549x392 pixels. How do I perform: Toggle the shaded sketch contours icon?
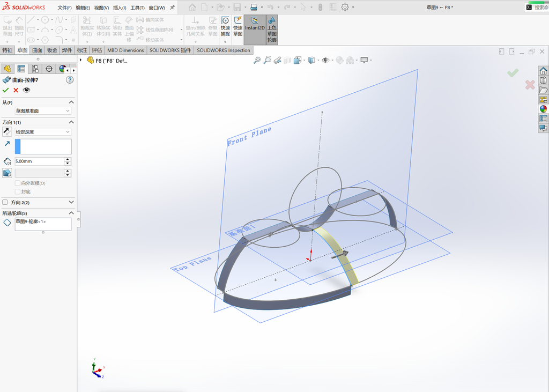pos(272,29)
